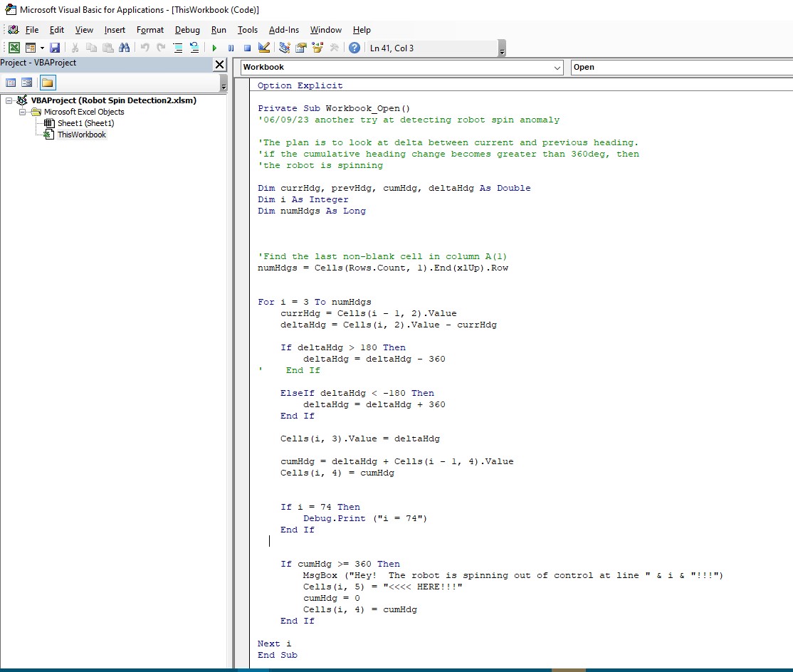The image size is (793, 672).
Task: Click the Break pause icon
Action: click(x=231, y=48)
